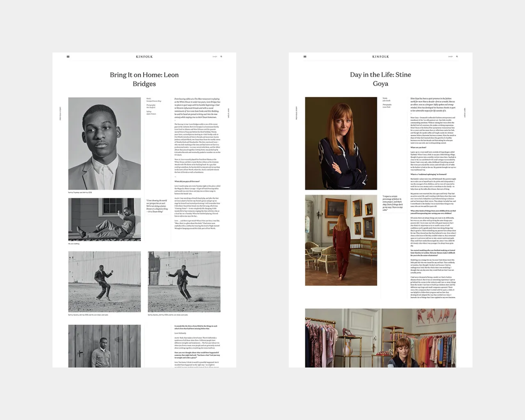This screenshot has height=420, width=525.
Task: Open hamburger menu on Stine Goya page
Action: (305, 57)
